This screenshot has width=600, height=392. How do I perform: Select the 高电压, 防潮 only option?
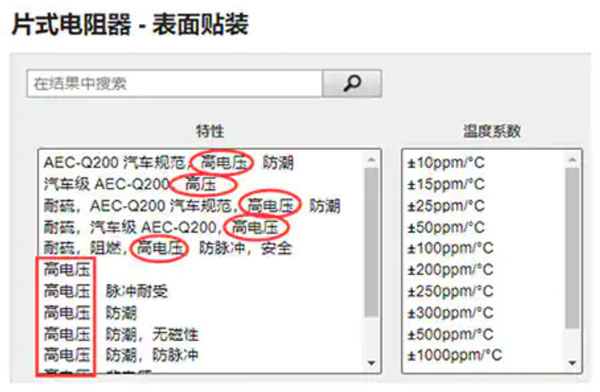click(x=90, y=313)
